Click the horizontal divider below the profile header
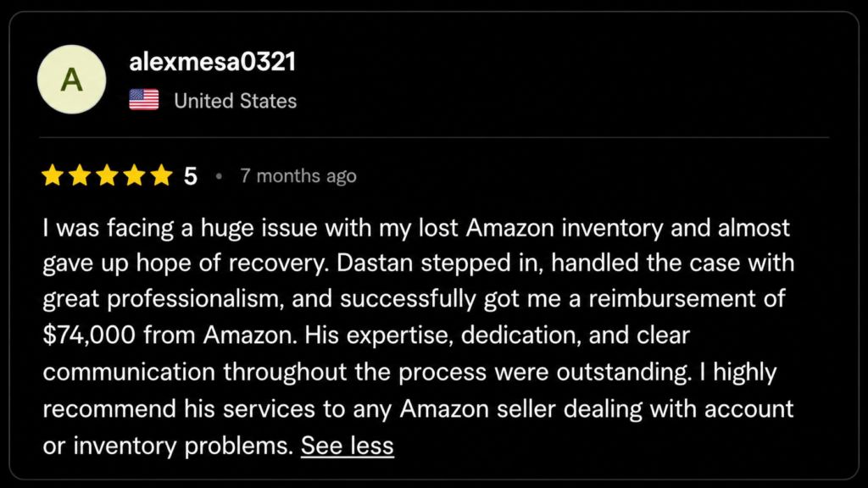 click(434, 137)
